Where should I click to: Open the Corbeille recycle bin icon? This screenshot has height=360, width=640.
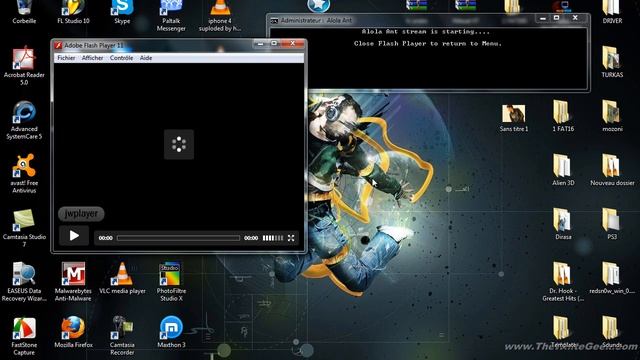[24, 12]
